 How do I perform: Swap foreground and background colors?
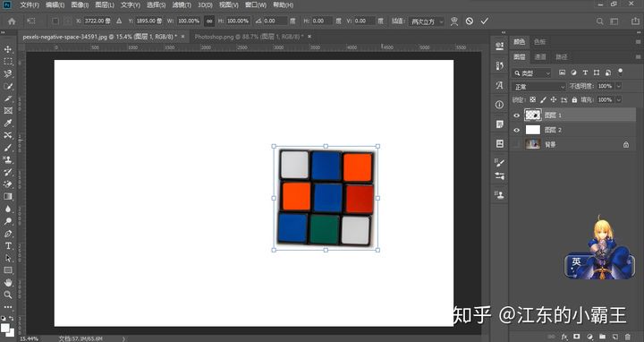12,318
